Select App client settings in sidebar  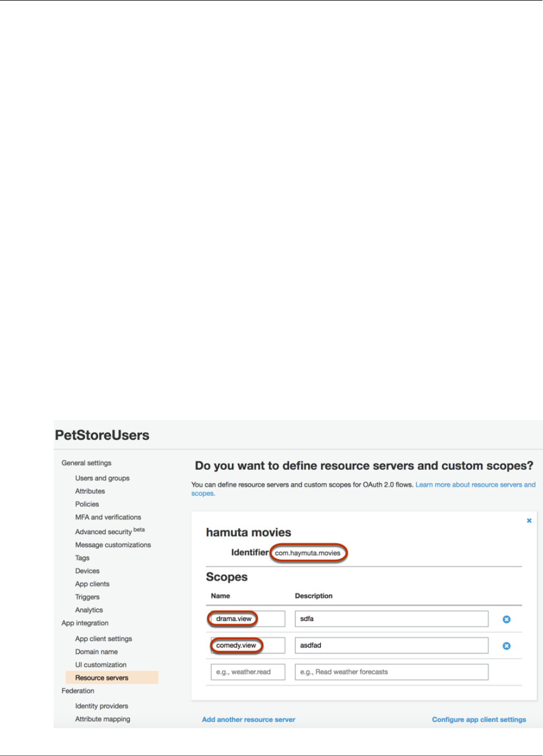click(103, 639)
